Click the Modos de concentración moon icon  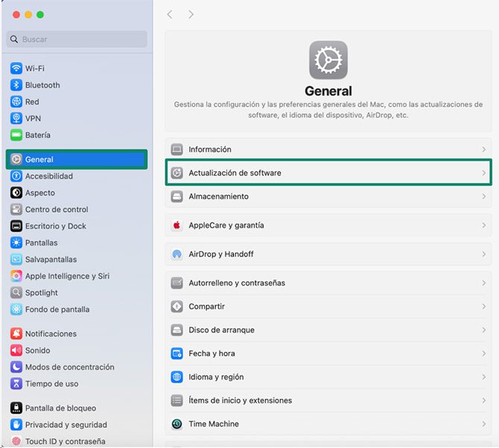click(x=16, y=367)
